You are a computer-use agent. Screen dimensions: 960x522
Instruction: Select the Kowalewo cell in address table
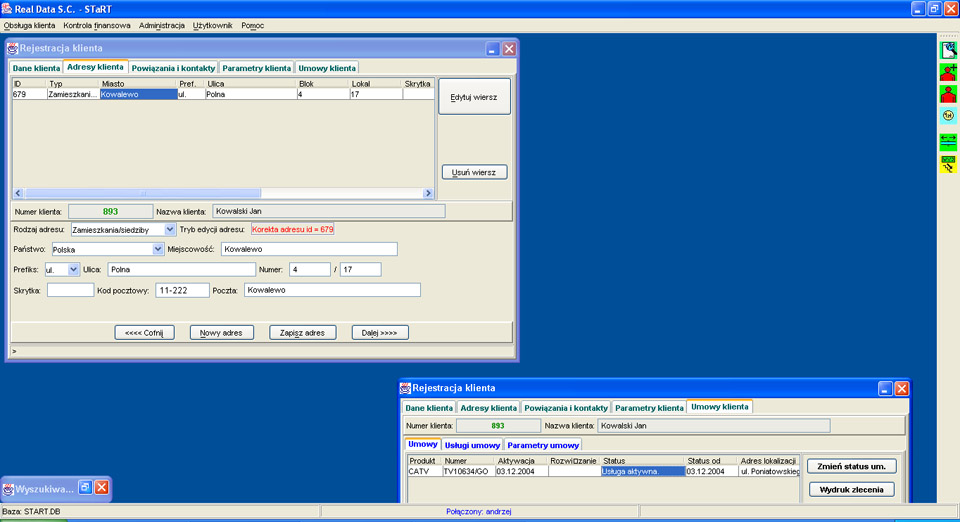pyautogui.click(x=138, y=95)
